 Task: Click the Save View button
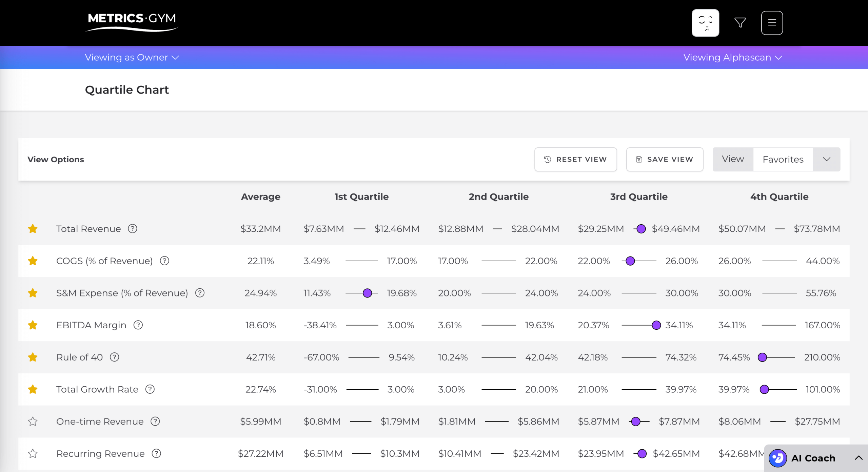coord(665,159)
